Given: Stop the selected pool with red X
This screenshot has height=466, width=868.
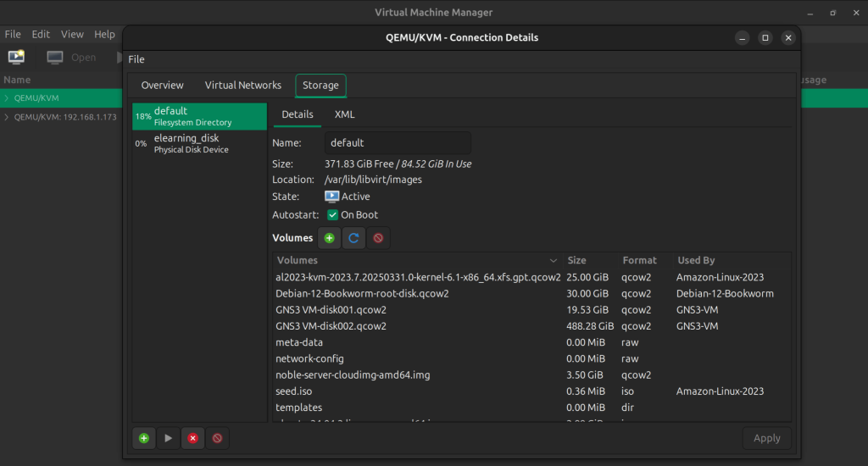Looking at the screenshot, I should [x=192, y=438].
